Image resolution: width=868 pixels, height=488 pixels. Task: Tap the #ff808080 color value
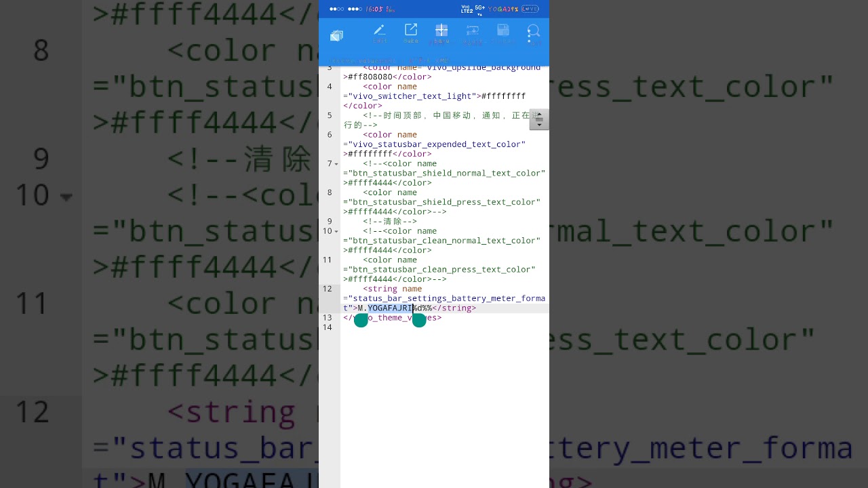click(x=370, y=77)
